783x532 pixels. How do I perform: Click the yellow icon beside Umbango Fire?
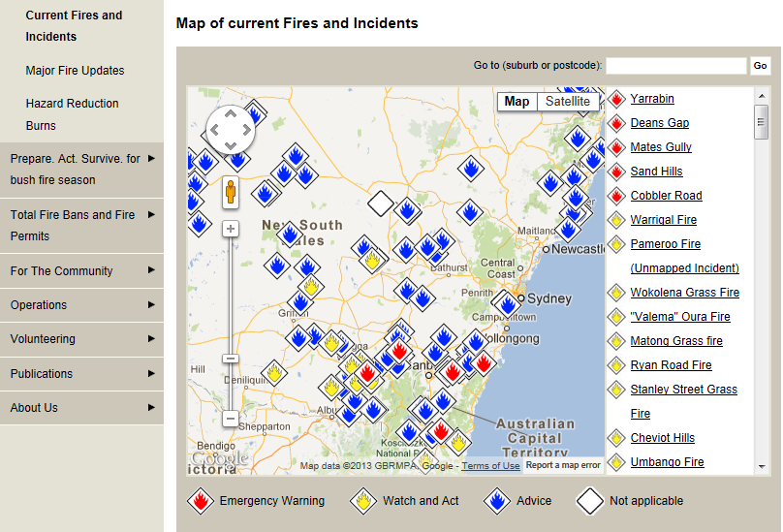click(616, 462)
